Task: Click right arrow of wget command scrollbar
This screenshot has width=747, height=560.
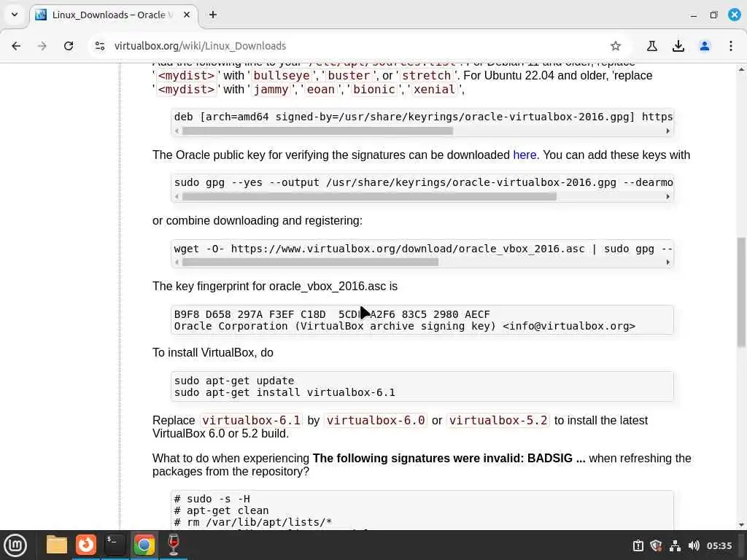Action: click(668, 262)
